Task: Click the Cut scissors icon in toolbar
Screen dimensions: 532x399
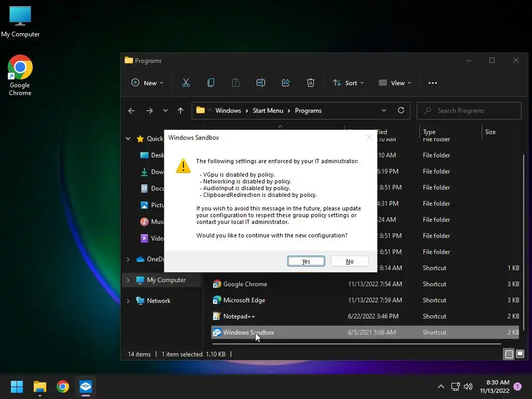Action: pos(186,83)
